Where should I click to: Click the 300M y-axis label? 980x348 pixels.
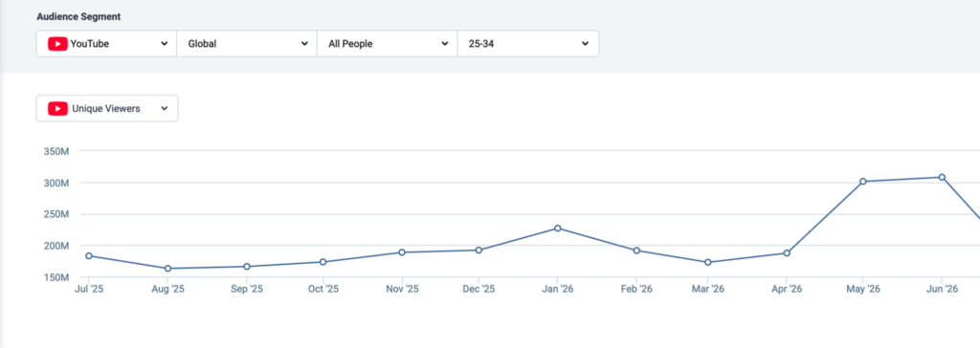click(56, 183)
